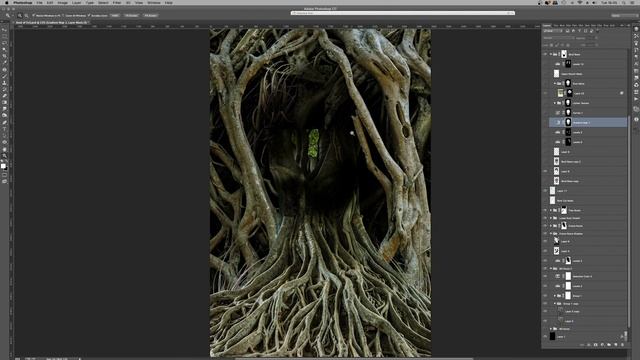Click the Add layer style fx icon
Screen dimensions: 640x360
click(x=589, y=345)
